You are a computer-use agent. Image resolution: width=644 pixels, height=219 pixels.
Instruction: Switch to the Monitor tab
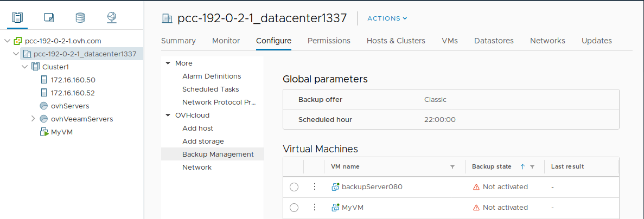pos(226,41)
